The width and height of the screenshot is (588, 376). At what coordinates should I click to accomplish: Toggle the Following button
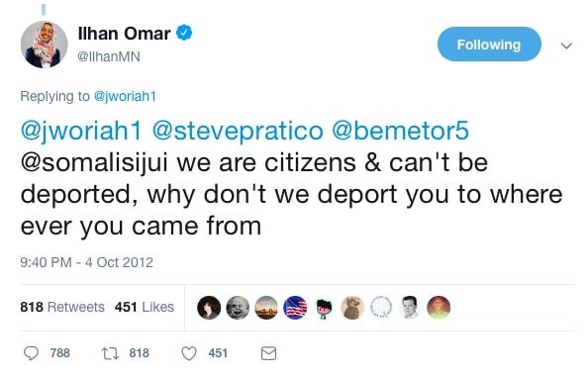(x=489, y=45)
